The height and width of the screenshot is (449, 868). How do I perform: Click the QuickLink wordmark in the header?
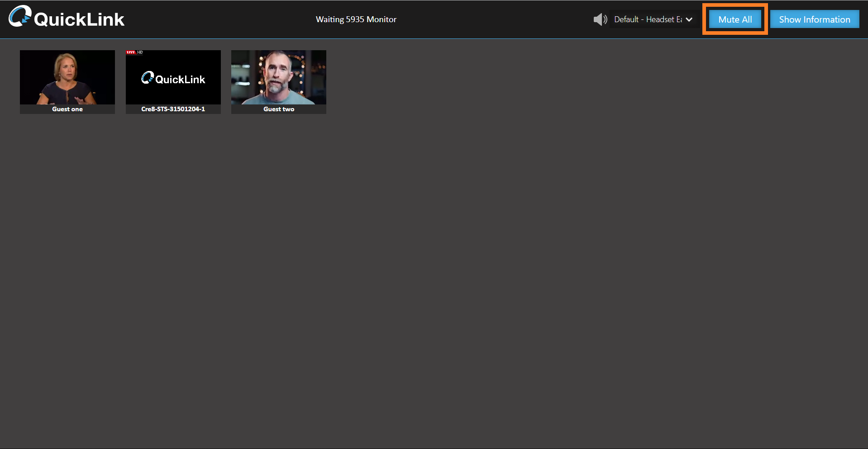click(79, 20)
